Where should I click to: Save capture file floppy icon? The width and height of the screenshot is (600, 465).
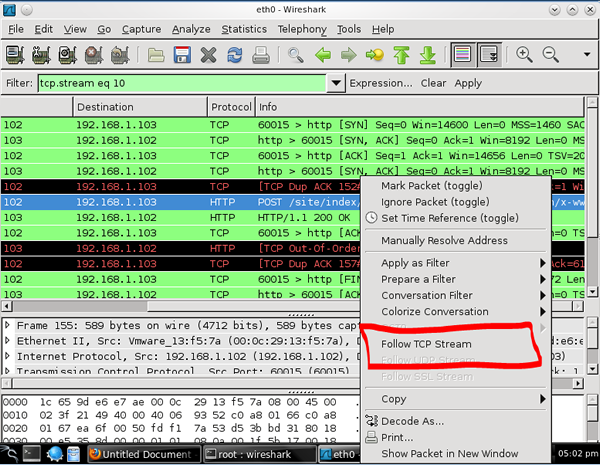182,55
